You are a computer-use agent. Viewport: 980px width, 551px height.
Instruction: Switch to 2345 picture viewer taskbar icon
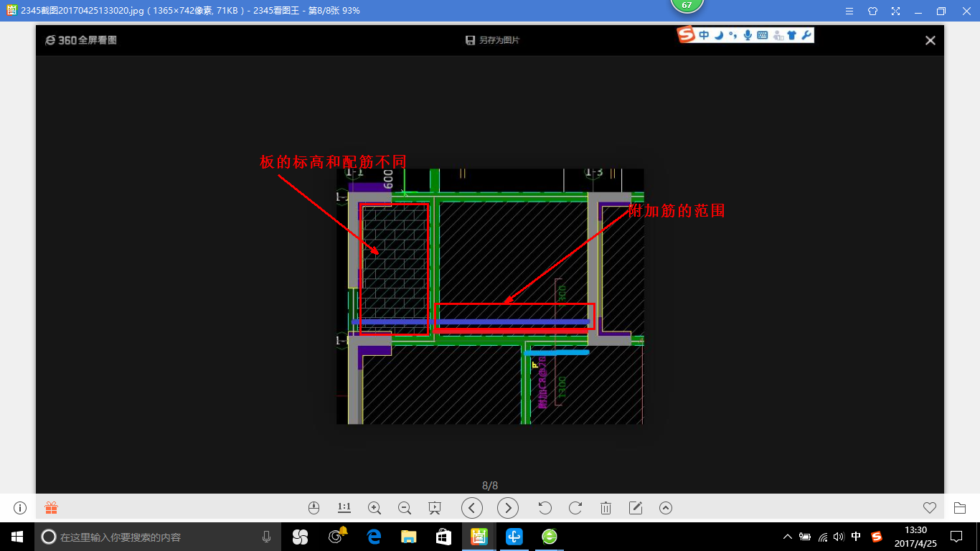[x=479, y=536]
